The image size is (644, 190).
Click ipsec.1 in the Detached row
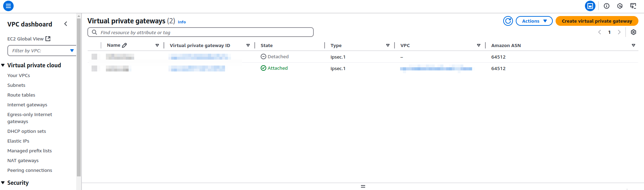tap(338, 57)
